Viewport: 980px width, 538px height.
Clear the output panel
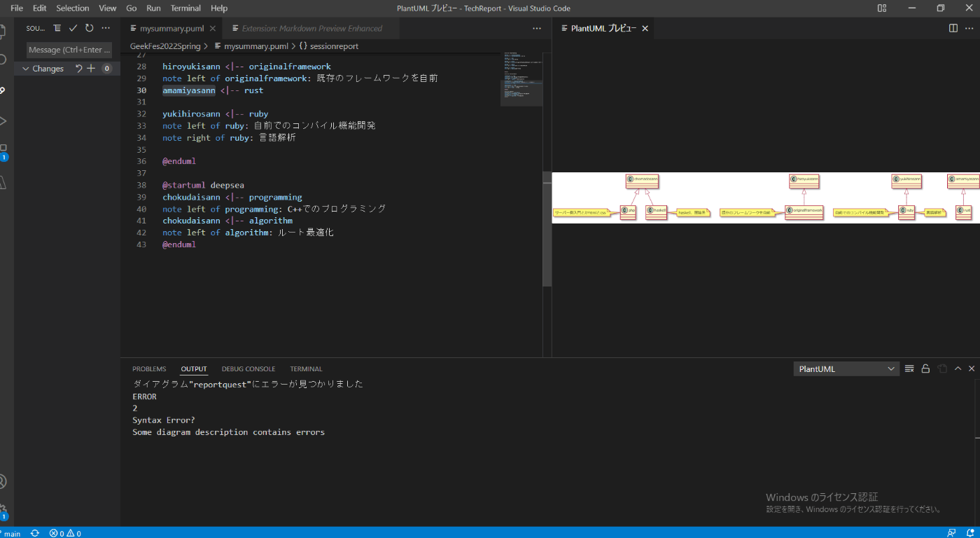click(x=909, y=368)
